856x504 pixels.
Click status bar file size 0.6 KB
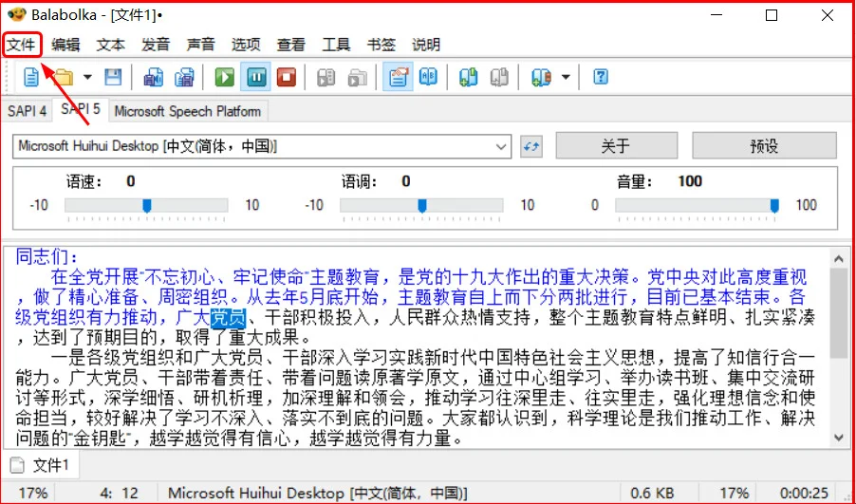(652, 493)
